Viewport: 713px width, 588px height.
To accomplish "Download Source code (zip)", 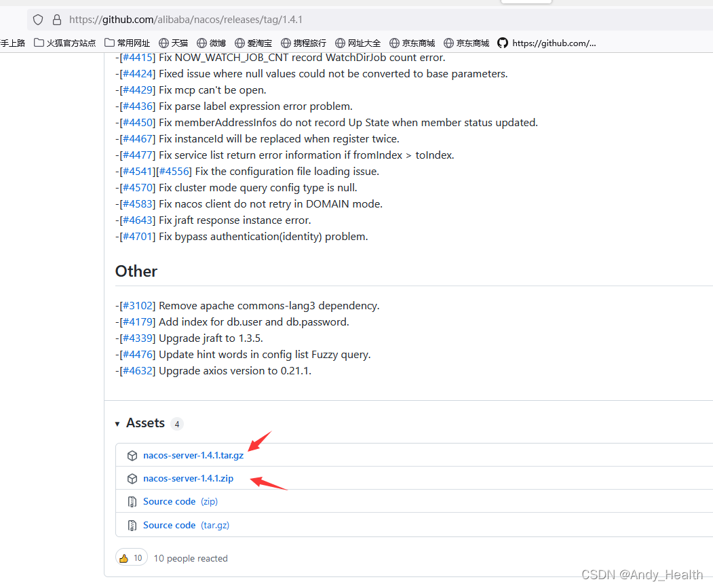I will point(180,502).
